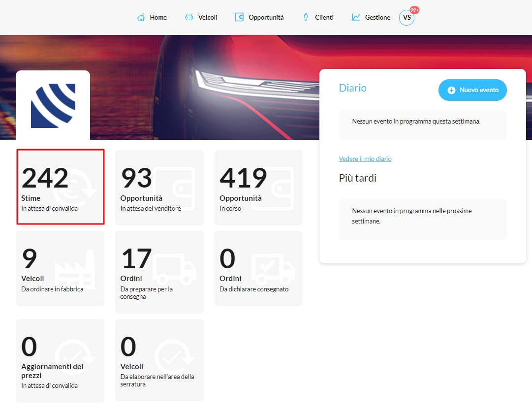Click factory icon in 9 Veicoli tile

(x=75, y=269)
